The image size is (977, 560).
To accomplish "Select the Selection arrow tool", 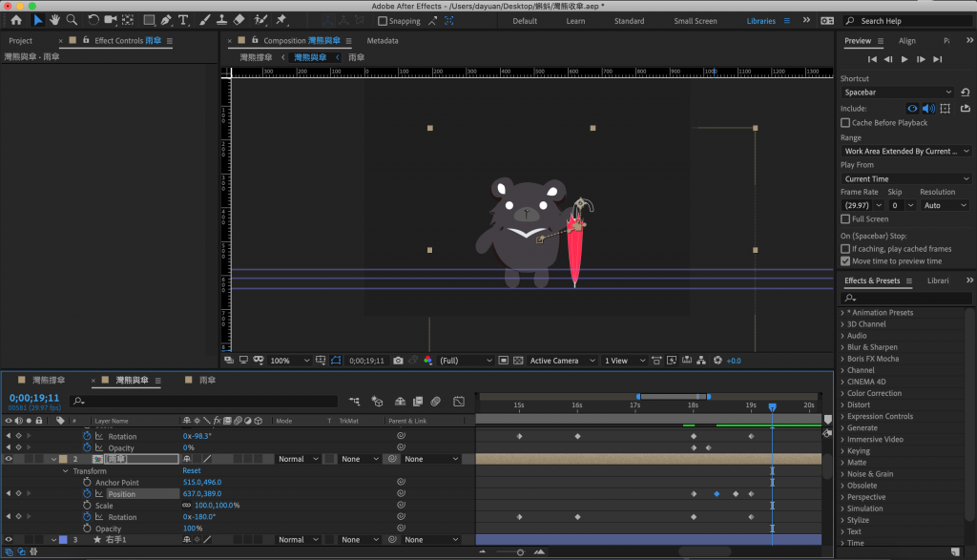I will click(37, 20).
